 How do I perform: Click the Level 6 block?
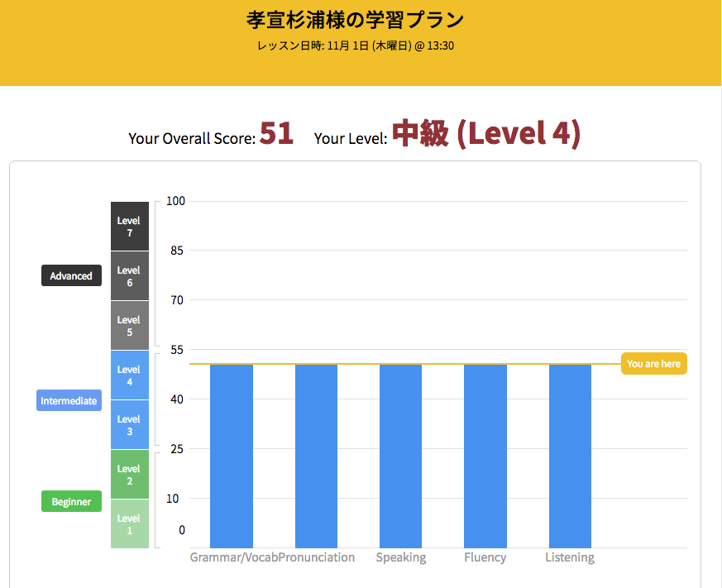pos(129,276)
